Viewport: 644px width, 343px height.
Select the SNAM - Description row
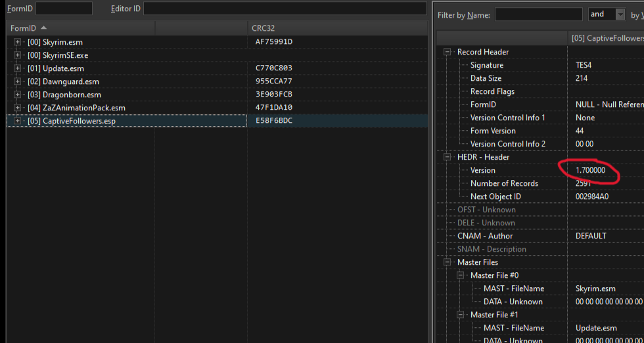pyautogui.click(x=540, y=249)
